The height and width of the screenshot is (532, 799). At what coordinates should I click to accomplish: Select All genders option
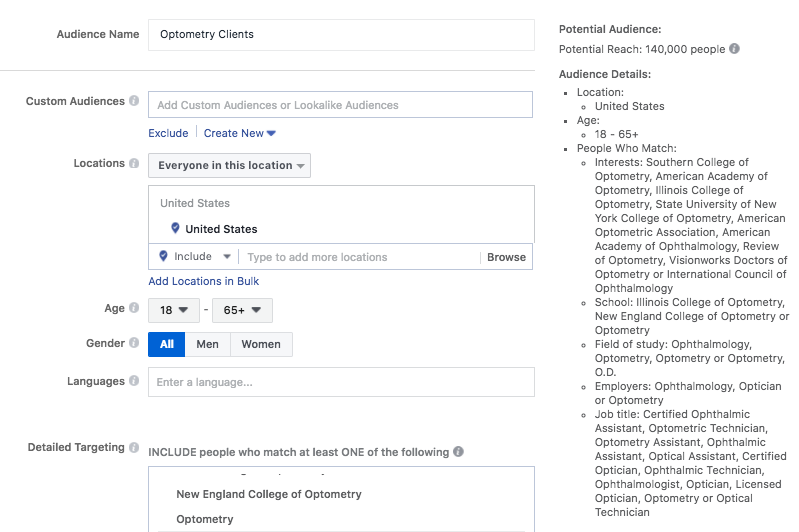[167, 344]
